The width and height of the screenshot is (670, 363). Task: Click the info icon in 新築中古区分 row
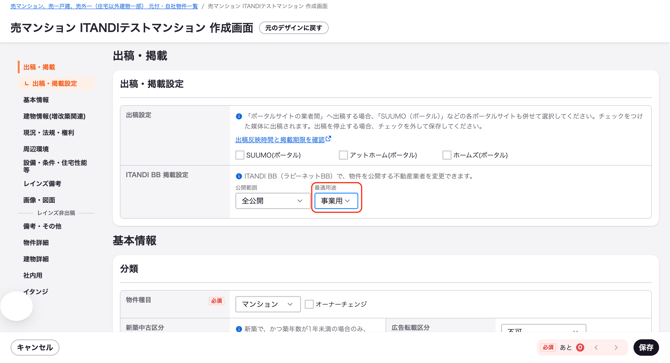239,329
